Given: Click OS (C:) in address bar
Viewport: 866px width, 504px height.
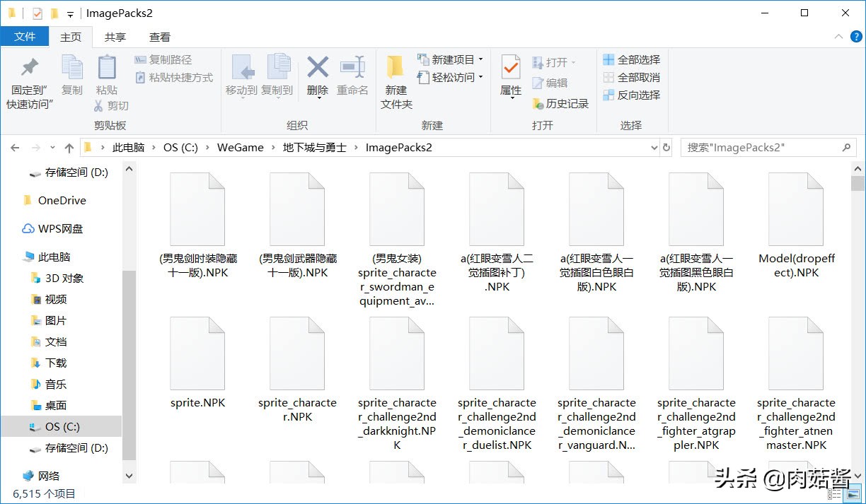Looking at the screenshot, I should 180,148.
